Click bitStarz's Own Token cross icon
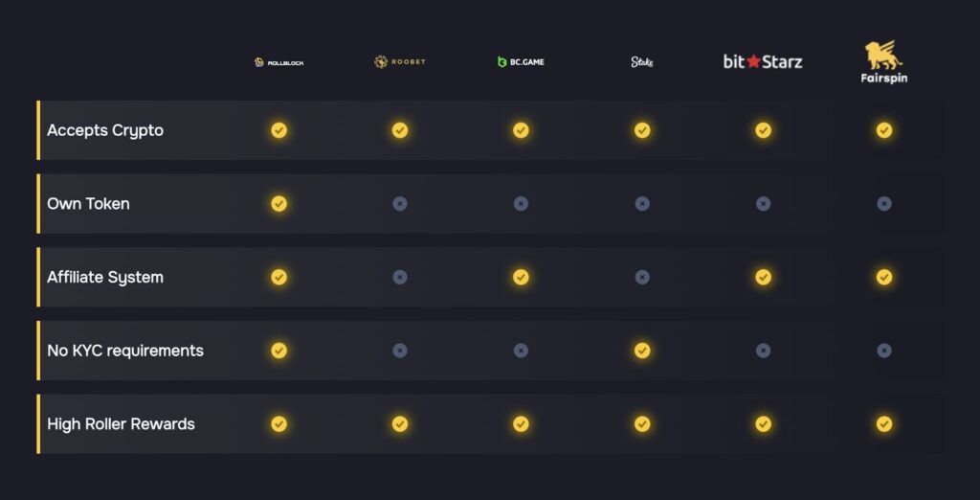The height and width of the screenshot is (500, 980). click(763, 204)
